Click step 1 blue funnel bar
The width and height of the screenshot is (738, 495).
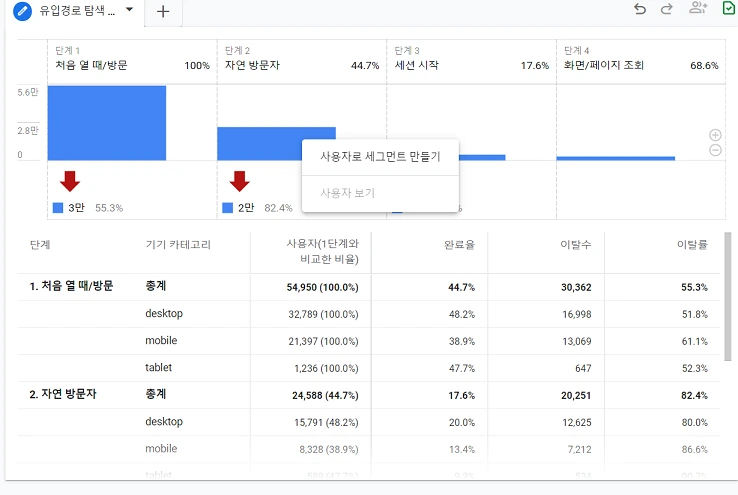(x=107, y=123)
